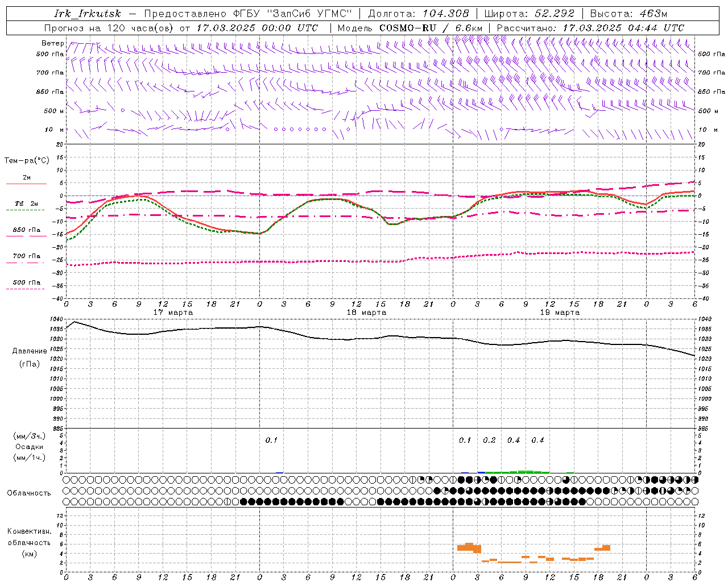Click the (мм/1ч.) precipitation unit label
The width and height of the screenshot is (728, 582).
pyautogui.click(x=30, y=458)
